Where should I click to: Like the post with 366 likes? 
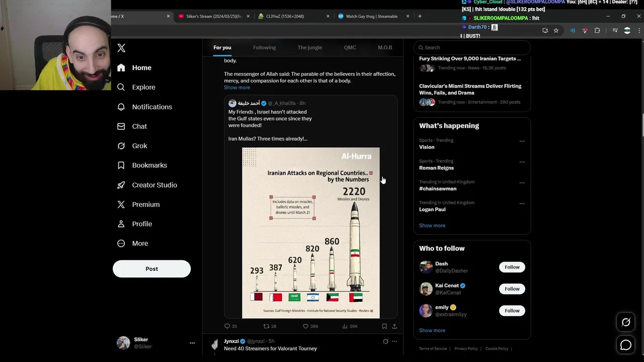coord(310,326)
